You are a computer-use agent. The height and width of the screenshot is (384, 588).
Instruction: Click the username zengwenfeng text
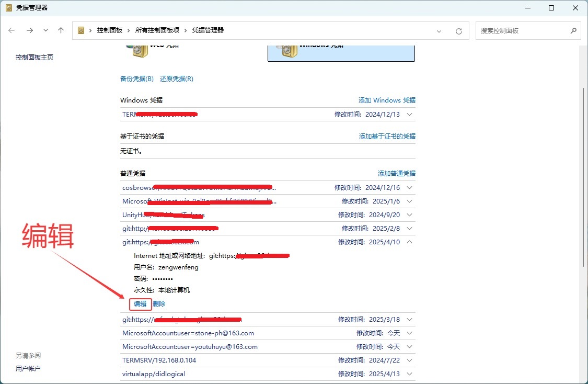click(x=178, y=267)
